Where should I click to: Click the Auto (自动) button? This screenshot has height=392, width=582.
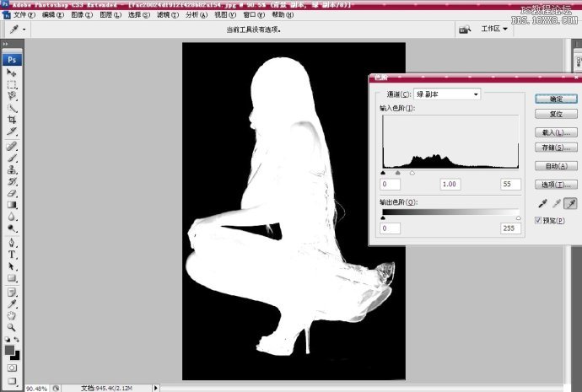tap(556, 166)
